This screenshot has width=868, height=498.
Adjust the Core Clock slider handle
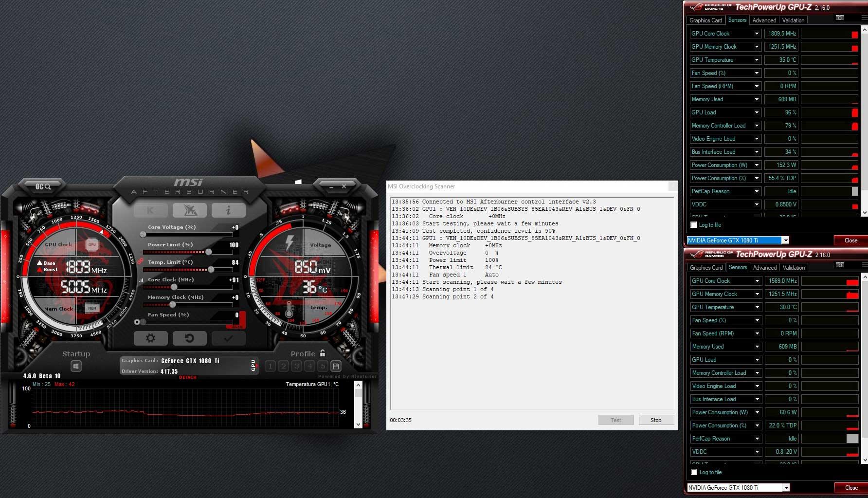(x=174, y=287)
